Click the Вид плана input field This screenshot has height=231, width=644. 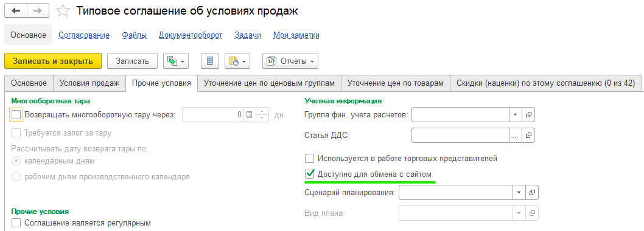456,213
